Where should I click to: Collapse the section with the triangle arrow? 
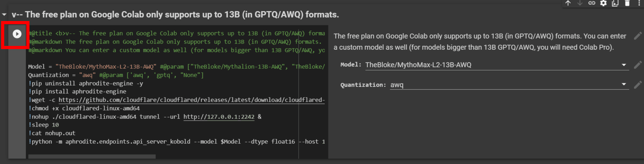pyautogui.click(x=4, y=15)
